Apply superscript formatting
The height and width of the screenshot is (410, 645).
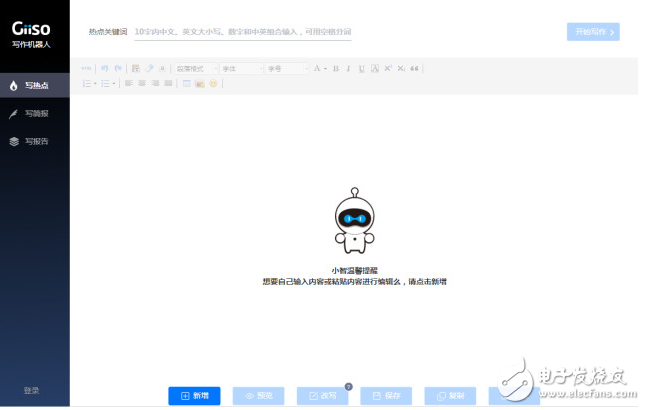click(x=388, y=68)
